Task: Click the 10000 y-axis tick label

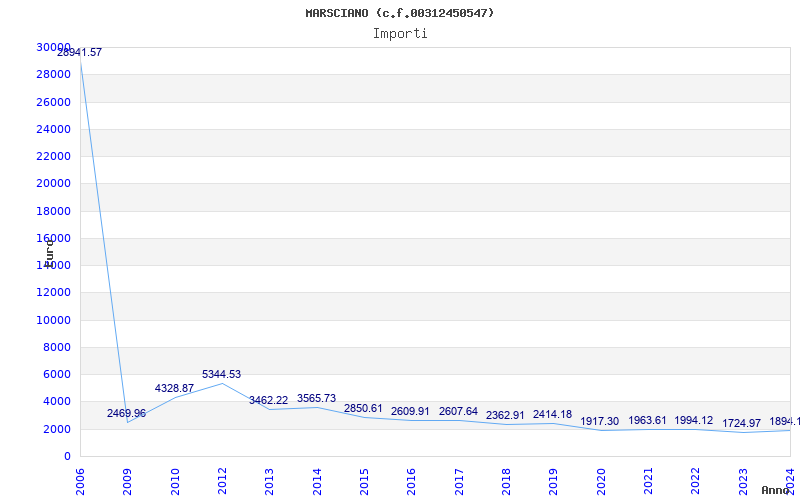Action: pos(53,320)
